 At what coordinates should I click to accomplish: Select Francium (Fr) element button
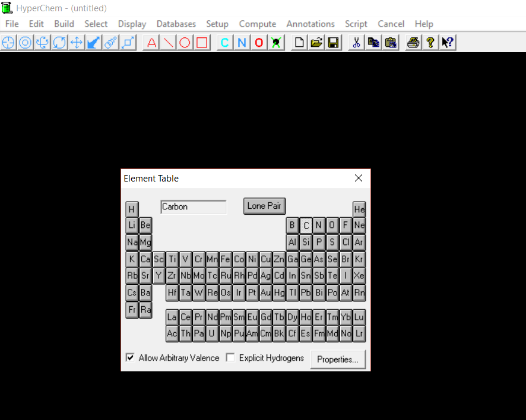(132, 310)
